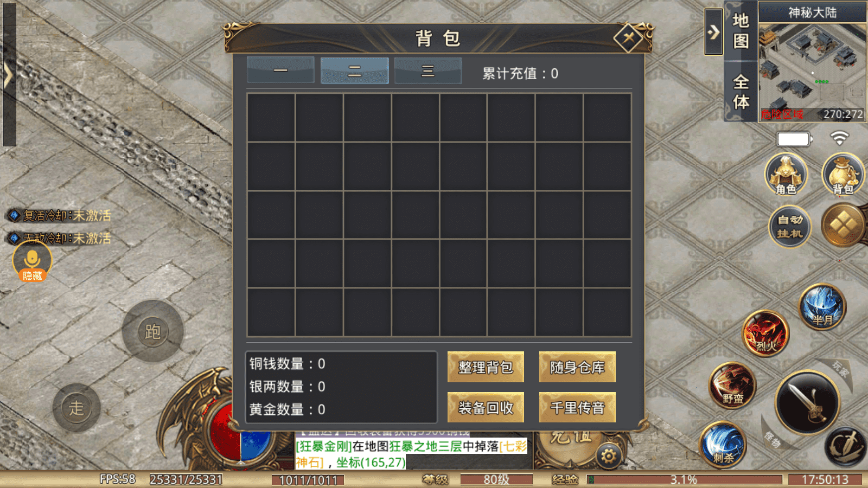Toggle the 隐藏 microphone button
The image size is (868, 488).
coord(32,261)
